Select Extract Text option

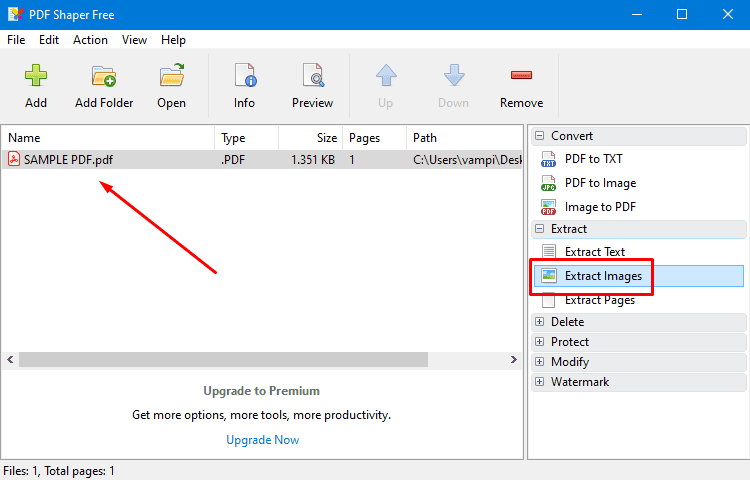595,251
